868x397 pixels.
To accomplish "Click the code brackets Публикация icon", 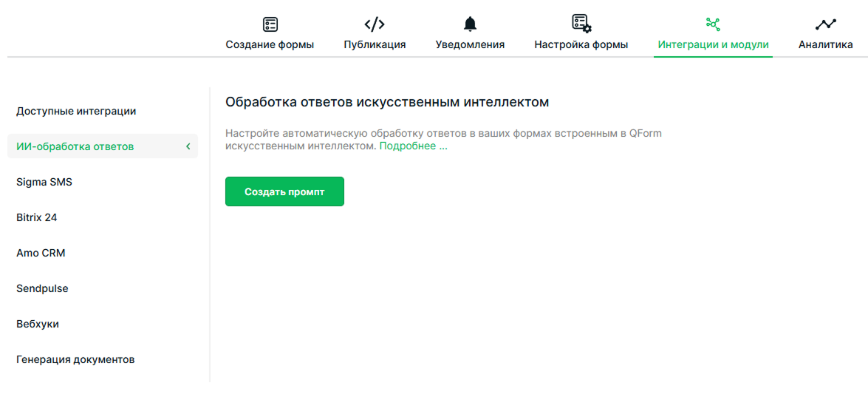I will point(375,24).
